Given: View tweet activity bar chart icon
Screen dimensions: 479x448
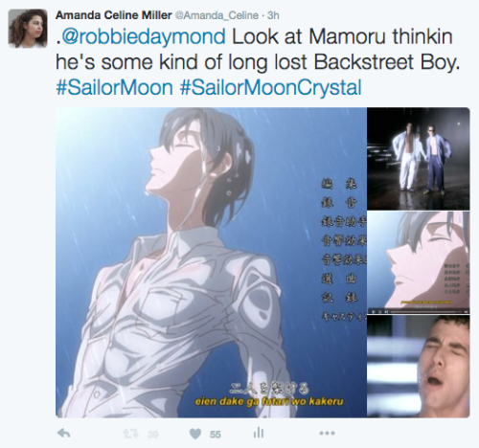Looking at the screenshot, I should [259, 433].
